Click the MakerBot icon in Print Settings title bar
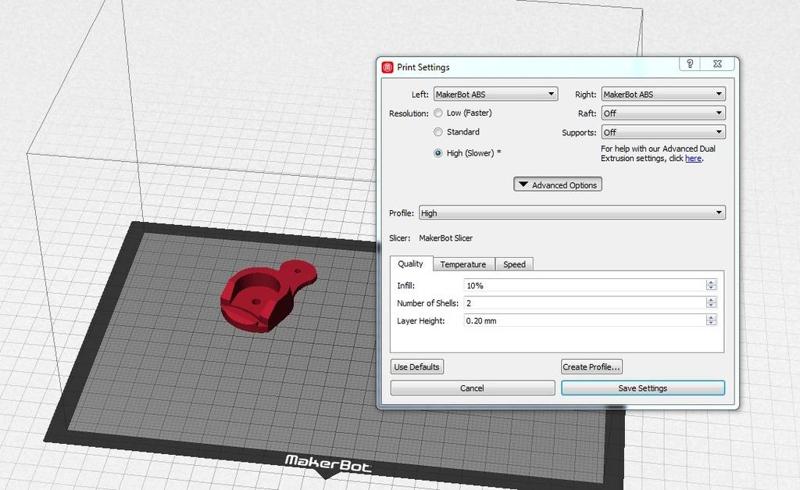The width and height of the screenshot is (800, 490). tap(388, 67)
